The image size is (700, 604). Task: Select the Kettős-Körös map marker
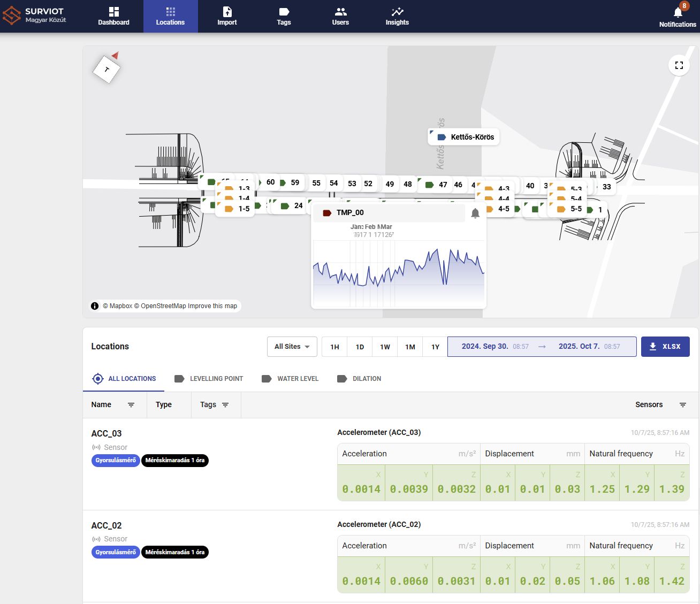463,137
